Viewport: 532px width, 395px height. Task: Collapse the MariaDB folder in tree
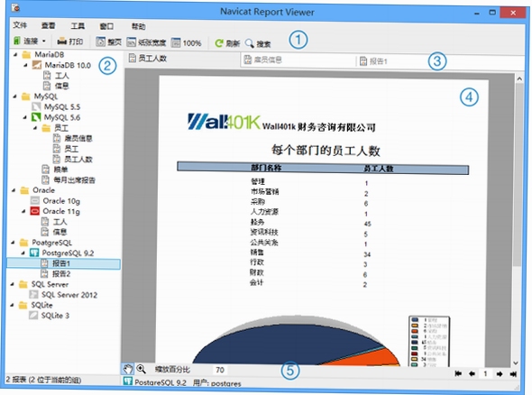[x=15, y=54]
